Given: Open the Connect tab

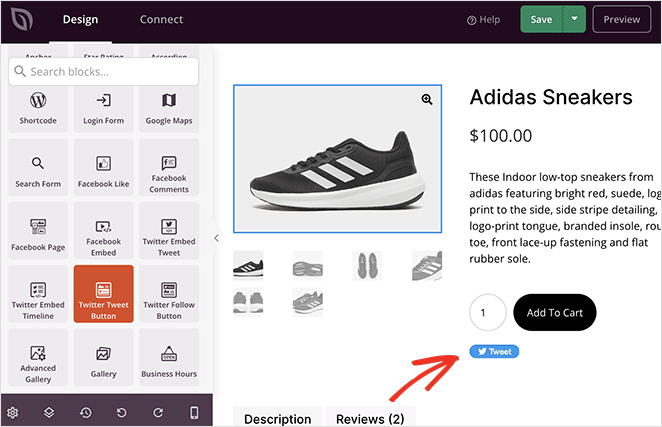Looking at the screenshot, I should pyautogui.click(x=161, y=19).
